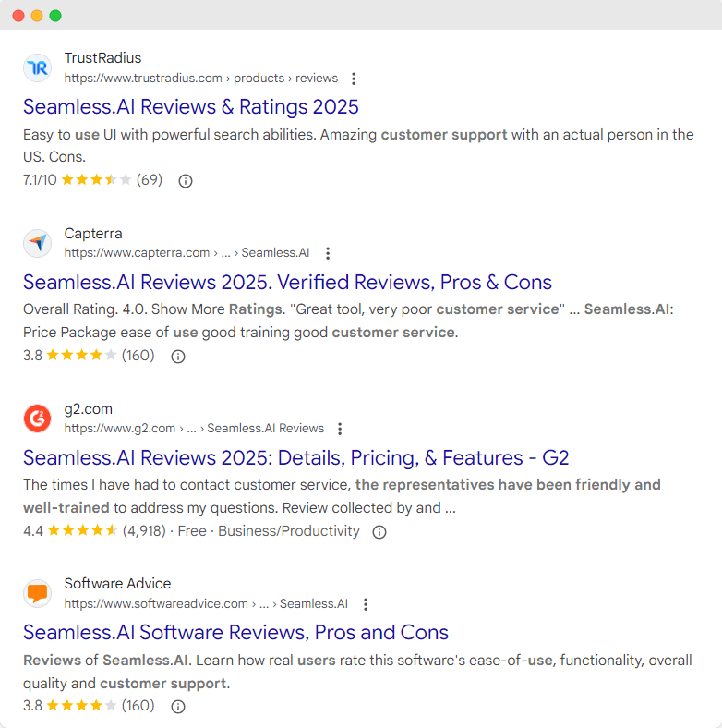Open three-dot menu for g2.com result

click(x=340, y=429)
